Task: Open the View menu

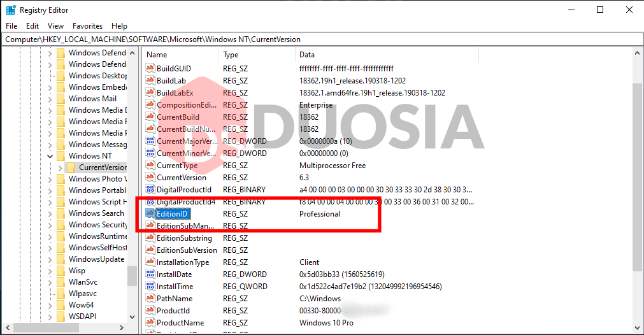Action: (55, 26)
